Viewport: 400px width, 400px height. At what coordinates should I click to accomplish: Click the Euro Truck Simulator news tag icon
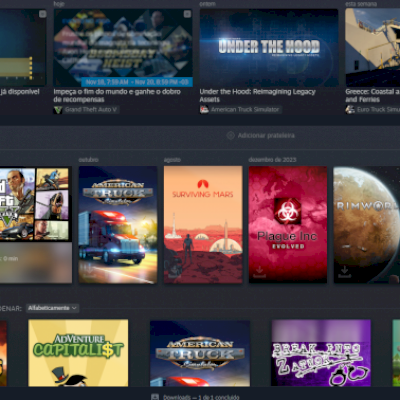click(350, 109)
